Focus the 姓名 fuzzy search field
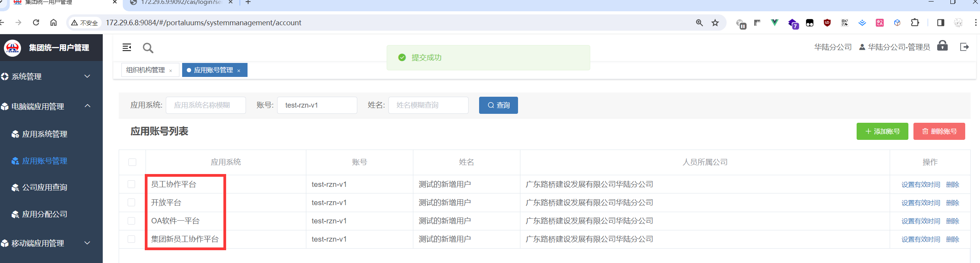The height and width of the screenshot is (263, 980). point(429,105)
